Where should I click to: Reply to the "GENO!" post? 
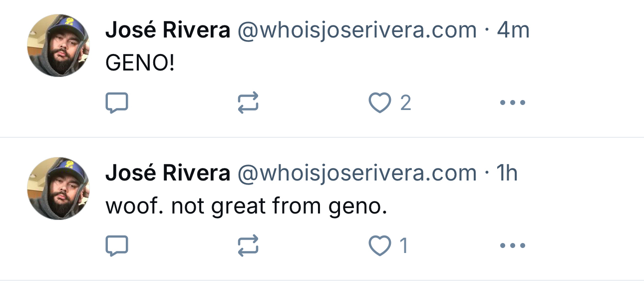[117, 103]
